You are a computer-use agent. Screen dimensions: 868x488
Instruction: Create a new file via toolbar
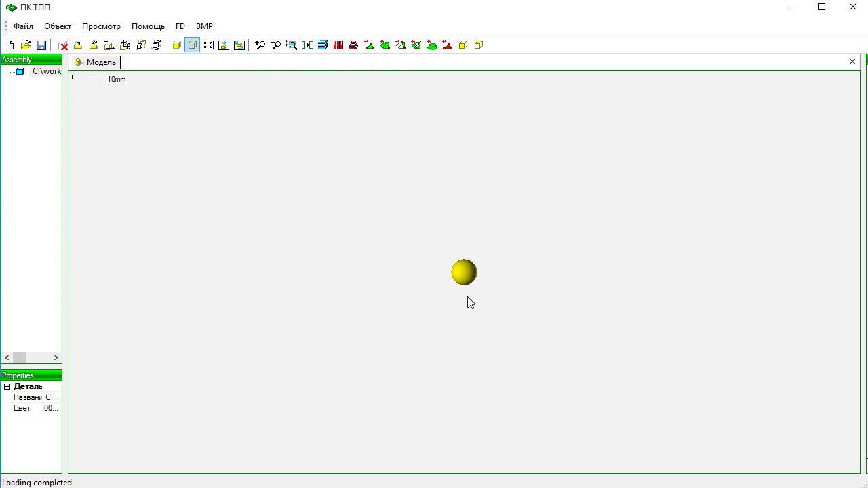click(10, 45)
